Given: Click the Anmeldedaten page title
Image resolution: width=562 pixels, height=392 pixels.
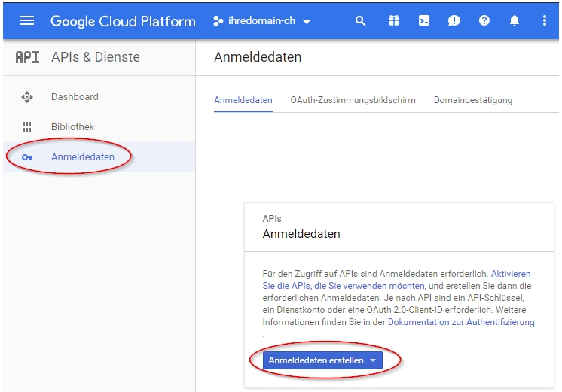Looking at the screenshot, I should click(x=258, y=57).
